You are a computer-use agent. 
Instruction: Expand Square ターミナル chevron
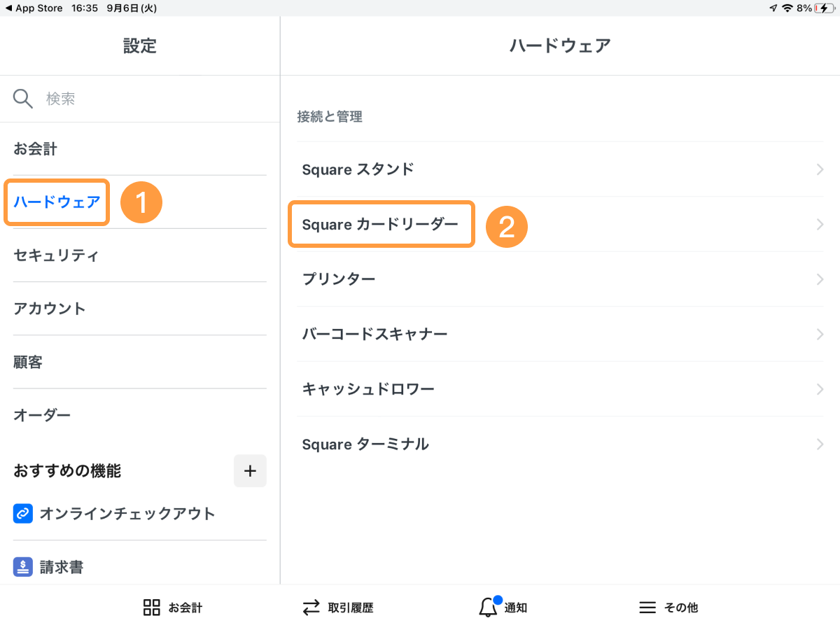pyautogui.click(x=820, y=444)
